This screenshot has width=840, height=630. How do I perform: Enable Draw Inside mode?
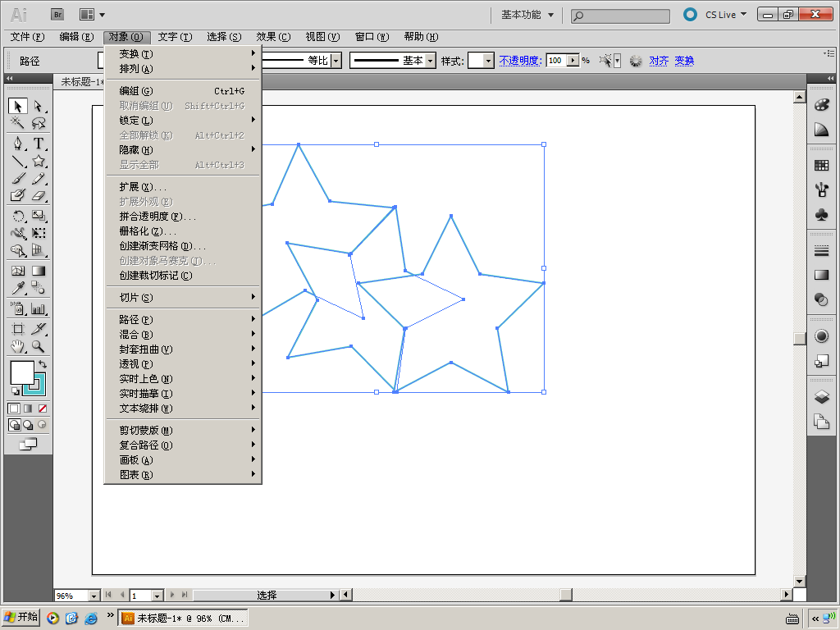[42, 425]
